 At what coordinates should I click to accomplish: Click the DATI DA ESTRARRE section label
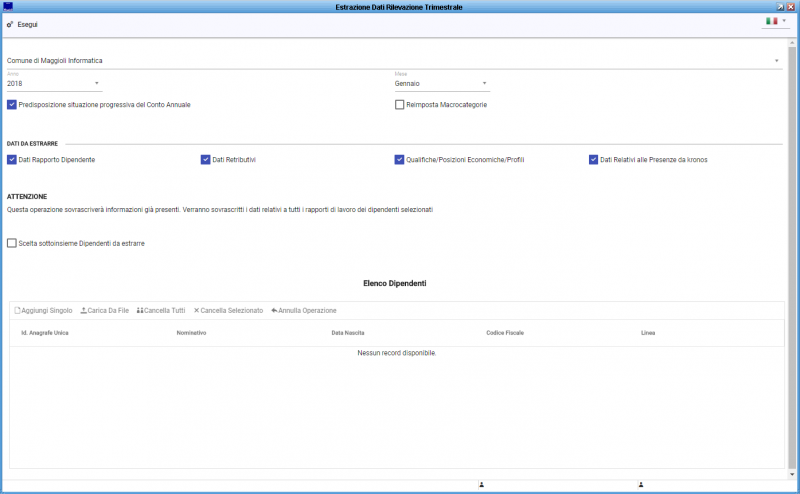32,144
